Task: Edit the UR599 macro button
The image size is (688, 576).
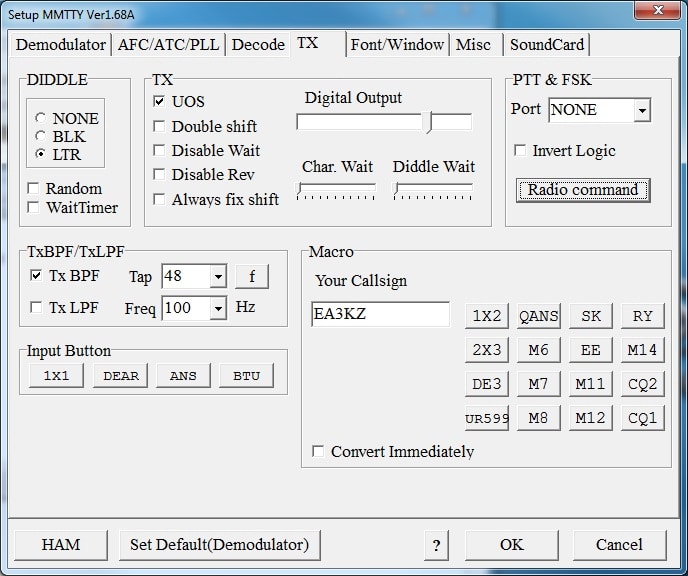Action: pos(487,418)
